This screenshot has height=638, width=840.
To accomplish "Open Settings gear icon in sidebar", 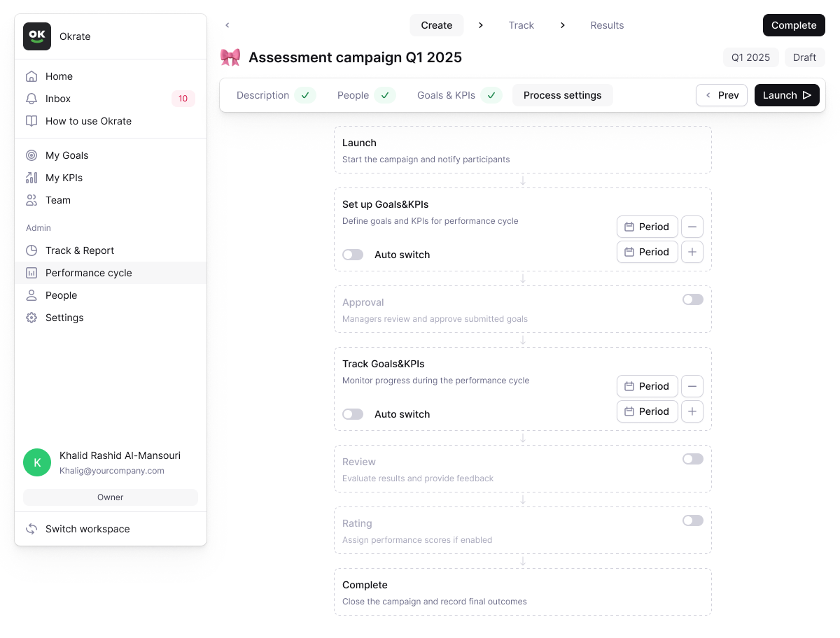I will click(x=31, y=318).
